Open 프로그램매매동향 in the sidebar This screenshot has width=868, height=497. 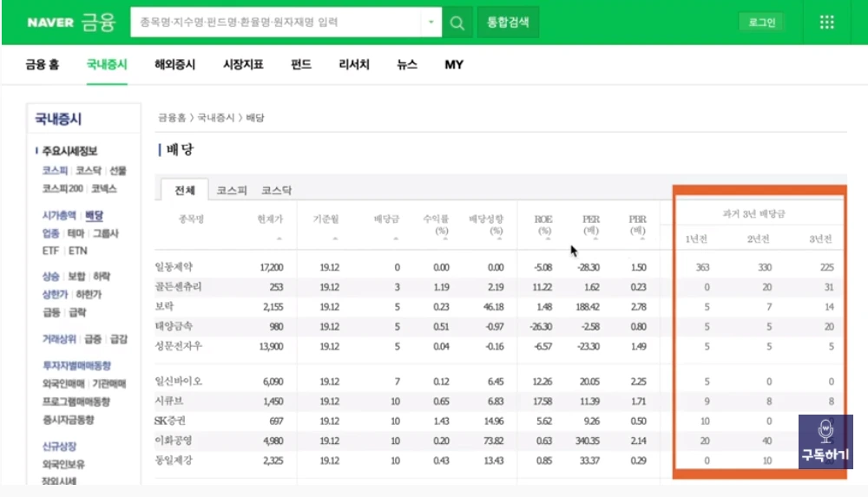click(76, 402)
